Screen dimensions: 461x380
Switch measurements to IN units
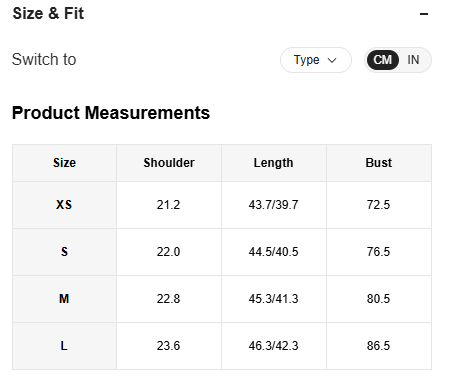(x=413, y=60)
